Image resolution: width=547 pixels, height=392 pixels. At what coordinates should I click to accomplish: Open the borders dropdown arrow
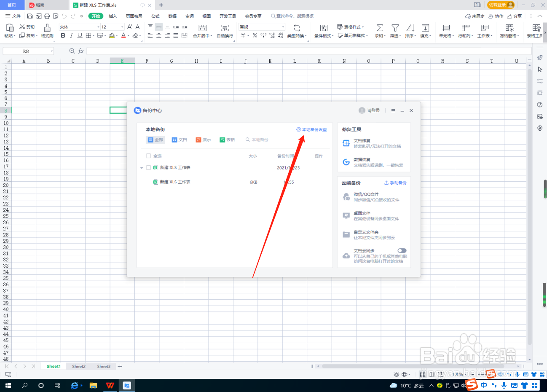pyautogui.click(x=93, y=36)
